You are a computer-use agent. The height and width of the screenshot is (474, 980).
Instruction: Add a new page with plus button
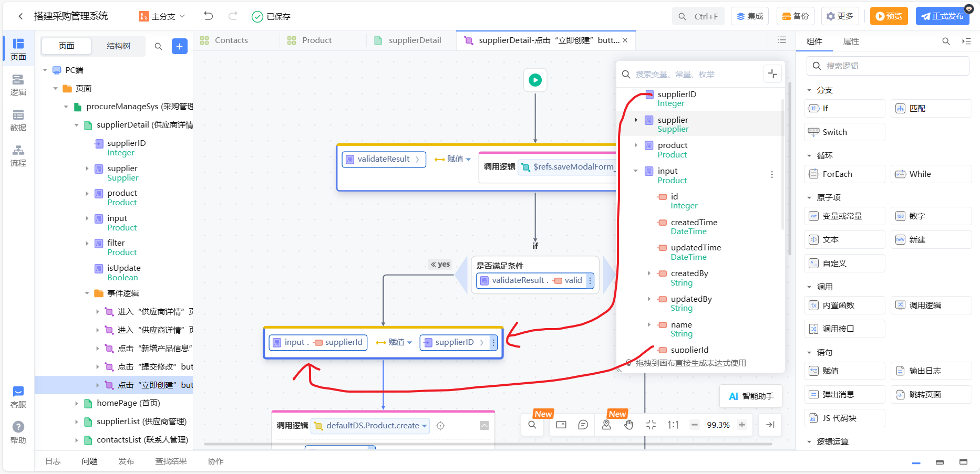180,46
